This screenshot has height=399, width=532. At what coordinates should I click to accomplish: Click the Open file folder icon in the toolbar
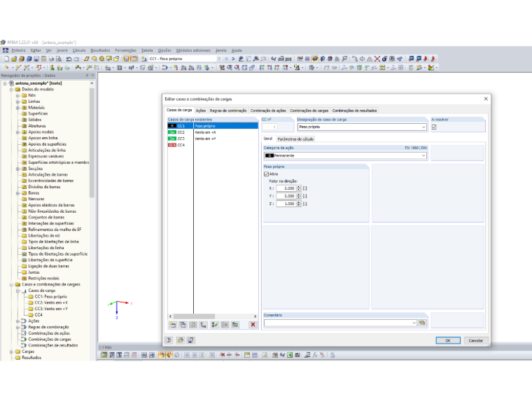[14, 59]
